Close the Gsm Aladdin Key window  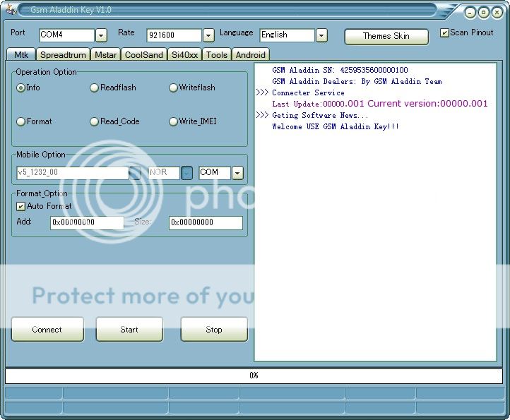point(497,13)
